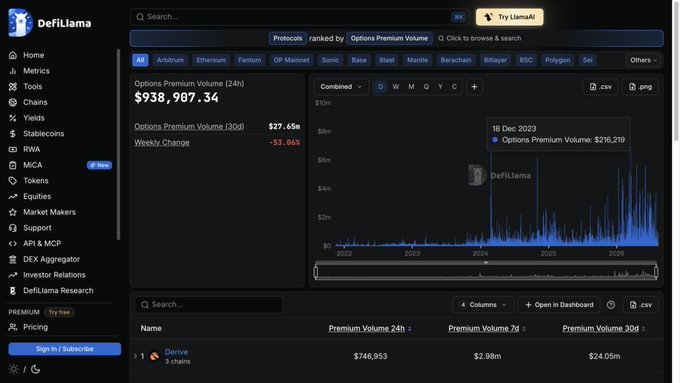Select yearly Y chart interval
The width and height of the screenshot is (680, 383).
tap(440, 87)
